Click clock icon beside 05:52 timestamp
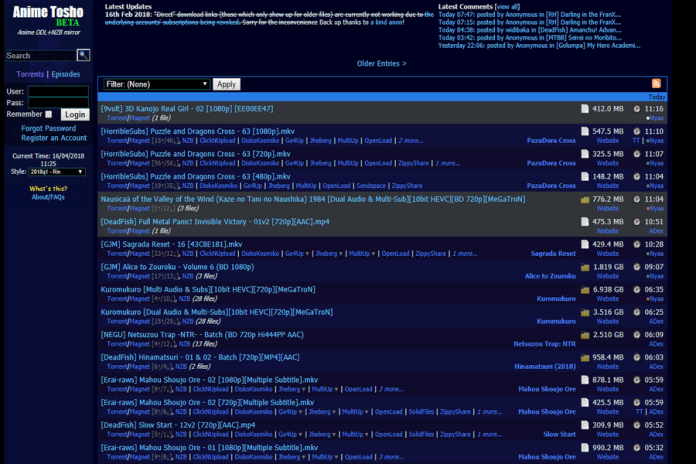The height and width of the screenshot is (464, 696). pos(637,425)
